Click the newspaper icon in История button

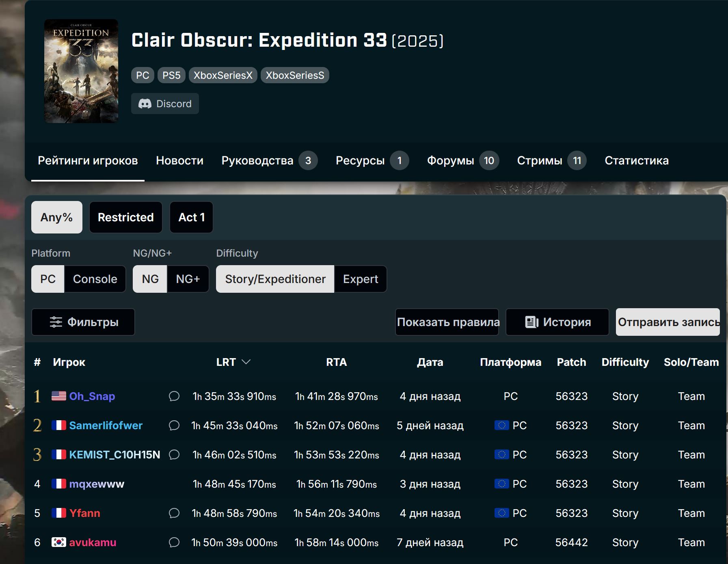tap(532, 322)
